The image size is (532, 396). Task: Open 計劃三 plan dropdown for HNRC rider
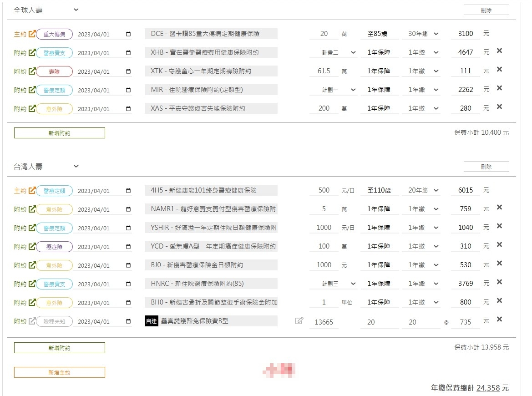click(339, 284)
